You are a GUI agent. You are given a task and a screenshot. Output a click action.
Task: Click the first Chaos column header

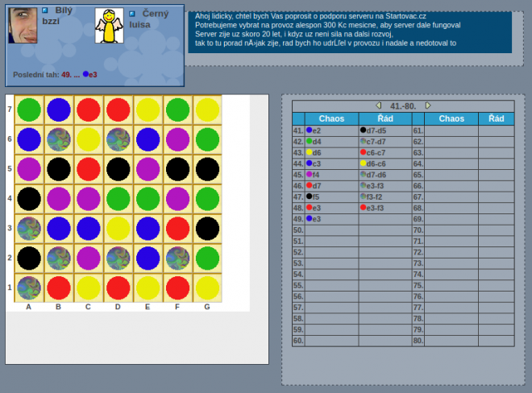(x=331, y=118)
